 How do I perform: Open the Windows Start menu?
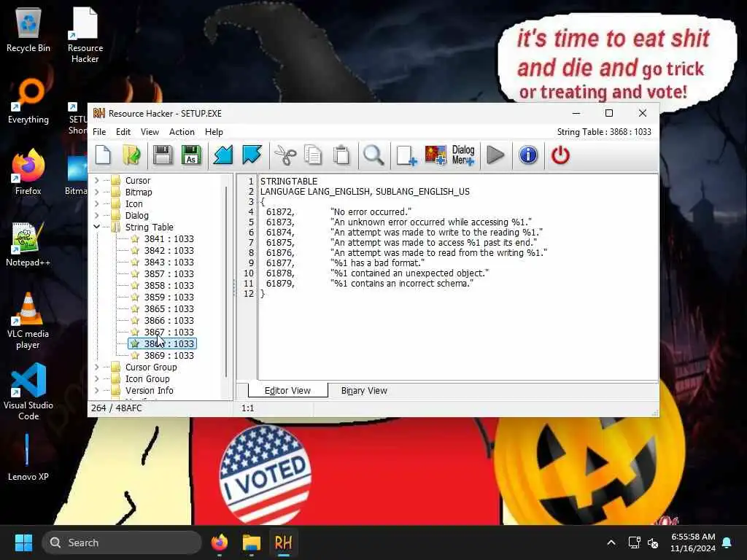coord(23,542)
